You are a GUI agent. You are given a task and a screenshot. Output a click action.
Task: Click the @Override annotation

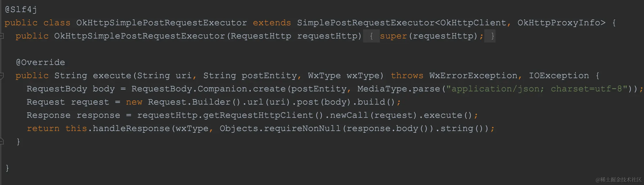[x=41, y=62]
